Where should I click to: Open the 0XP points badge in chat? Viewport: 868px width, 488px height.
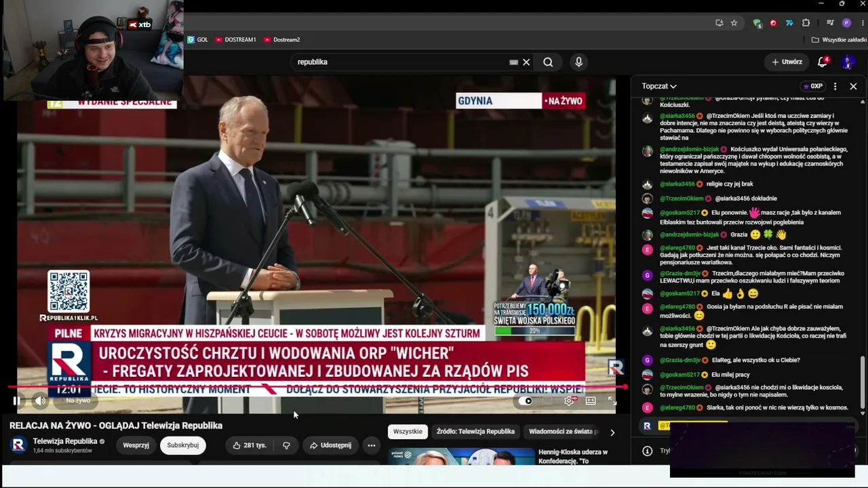(x=812, y=86)
